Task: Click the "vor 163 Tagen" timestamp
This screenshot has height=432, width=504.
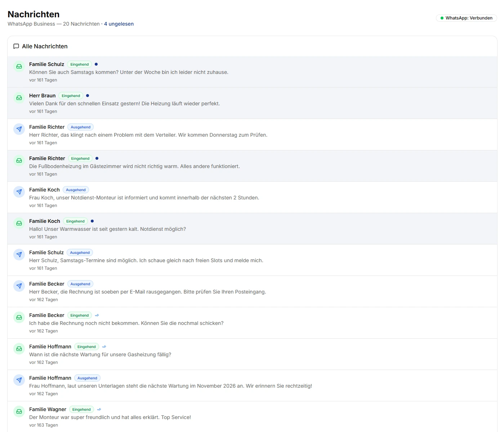Action: click(44, 425)
